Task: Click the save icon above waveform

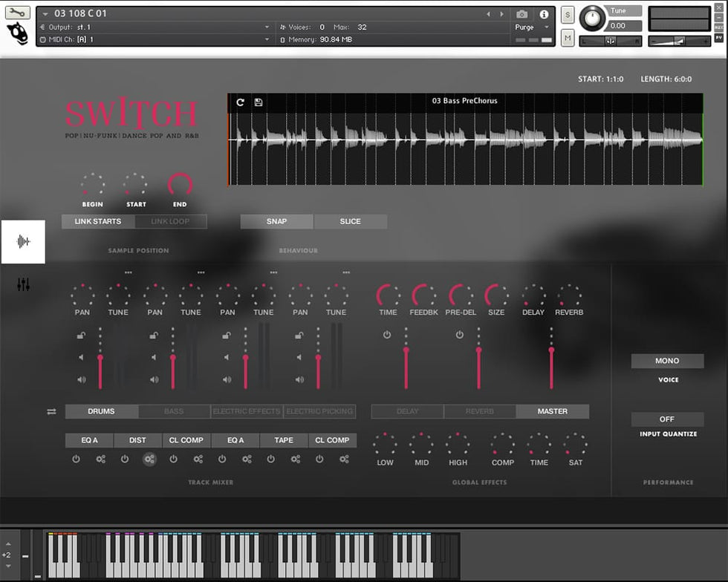Action: 259,102
